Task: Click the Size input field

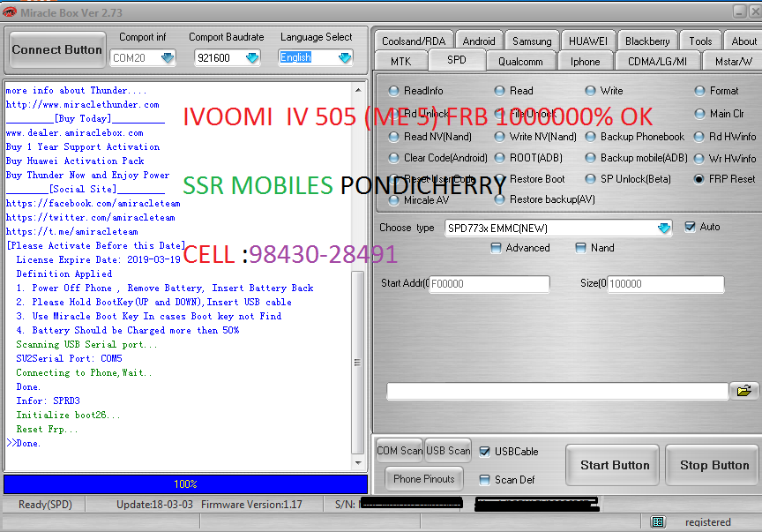Action: tap(665, 284)
